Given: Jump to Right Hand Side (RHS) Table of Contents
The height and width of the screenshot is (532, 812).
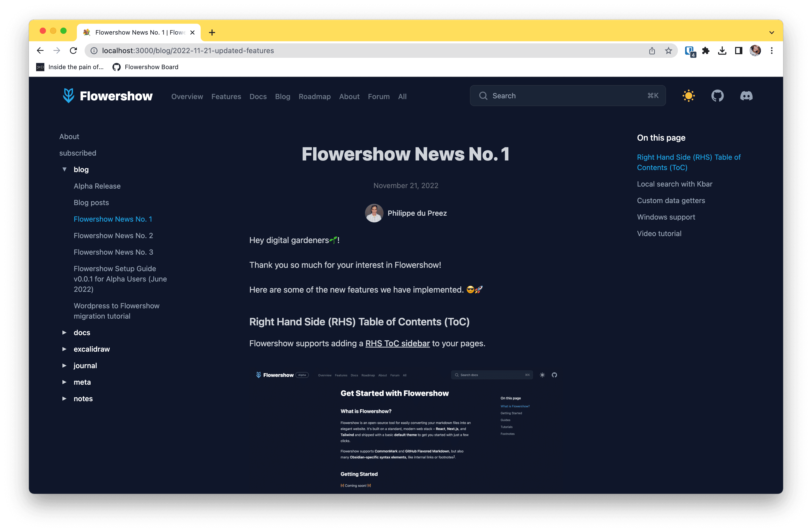Looking at the screenshot, I should click(x=689, y=162).
